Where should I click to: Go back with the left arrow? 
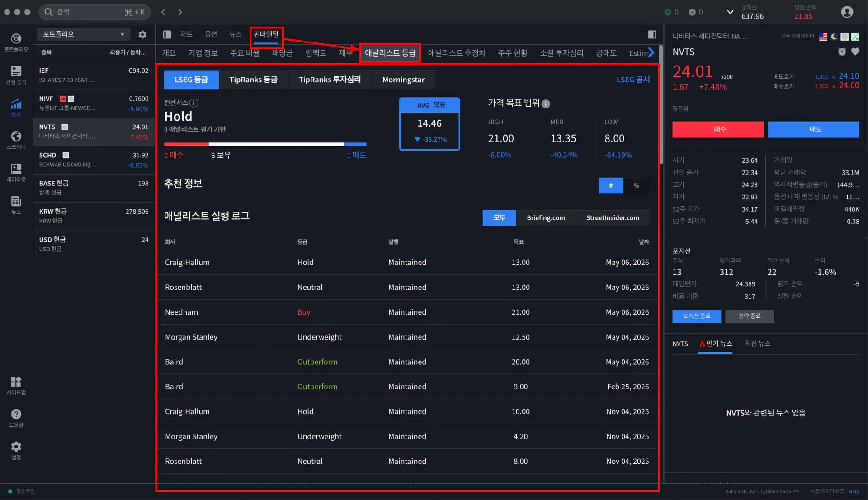point(164,12)
